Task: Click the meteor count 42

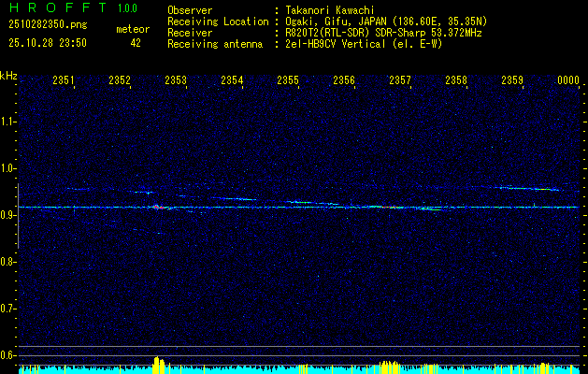Action: [136, 43]
